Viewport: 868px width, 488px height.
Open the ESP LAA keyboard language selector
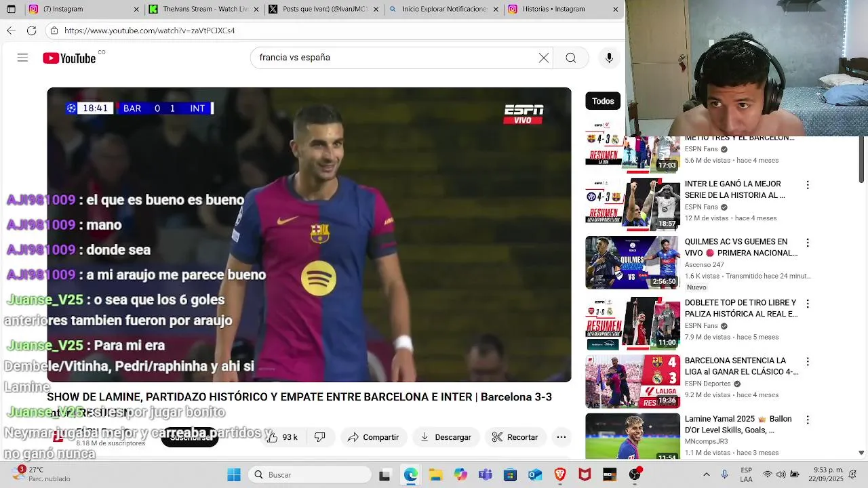point(746,474)
